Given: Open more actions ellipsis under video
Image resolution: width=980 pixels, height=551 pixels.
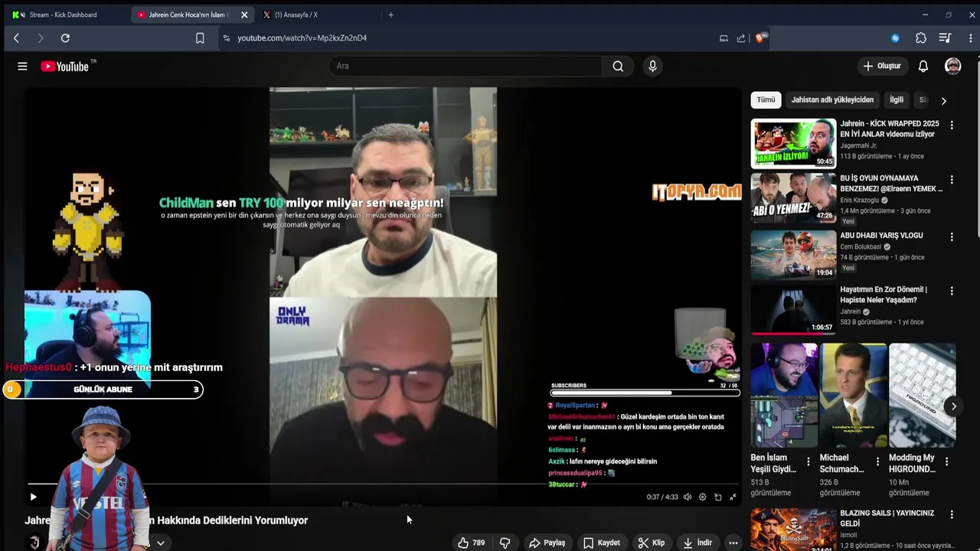Looking at the screenshot, I should tap(733, 543).
